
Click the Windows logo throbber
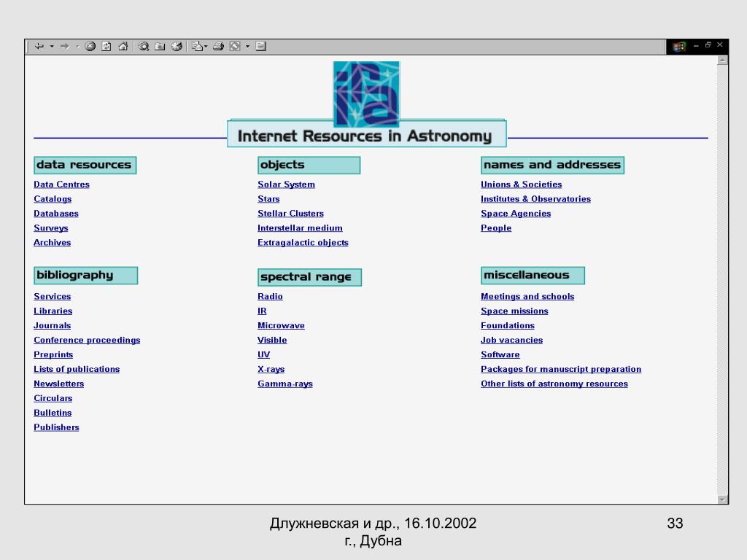point(679,46)
